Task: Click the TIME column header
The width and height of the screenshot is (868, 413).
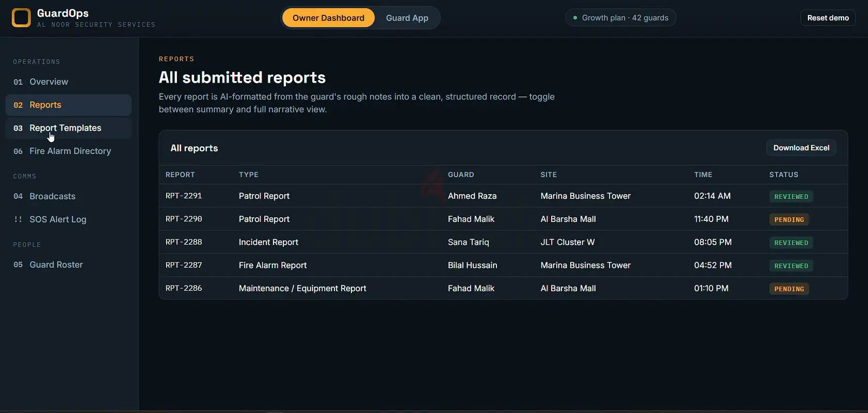Action: tap(703, 174)
